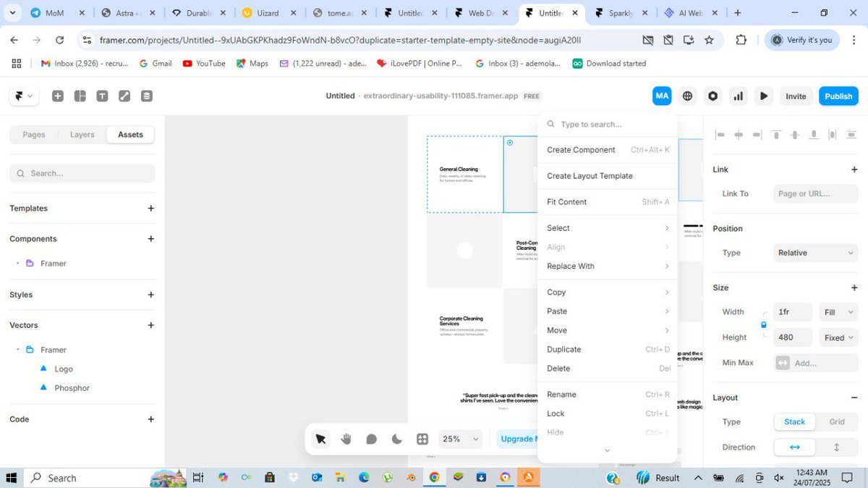Choose Duplicate in context menu
This screenshot has height=488, width=868.
[x=608, y=350]
